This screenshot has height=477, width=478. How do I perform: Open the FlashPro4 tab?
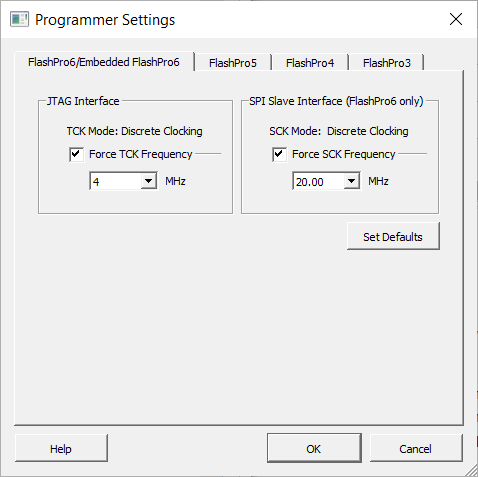coord(310,63)
